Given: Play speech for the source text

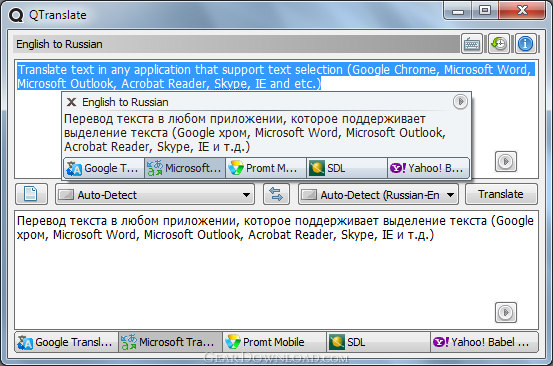Looking at the screenshot, I should [x=506, y=161].
